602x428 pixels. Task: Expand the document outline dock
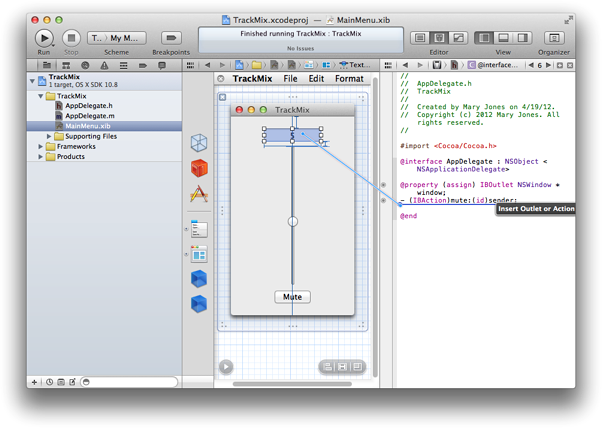226,367
